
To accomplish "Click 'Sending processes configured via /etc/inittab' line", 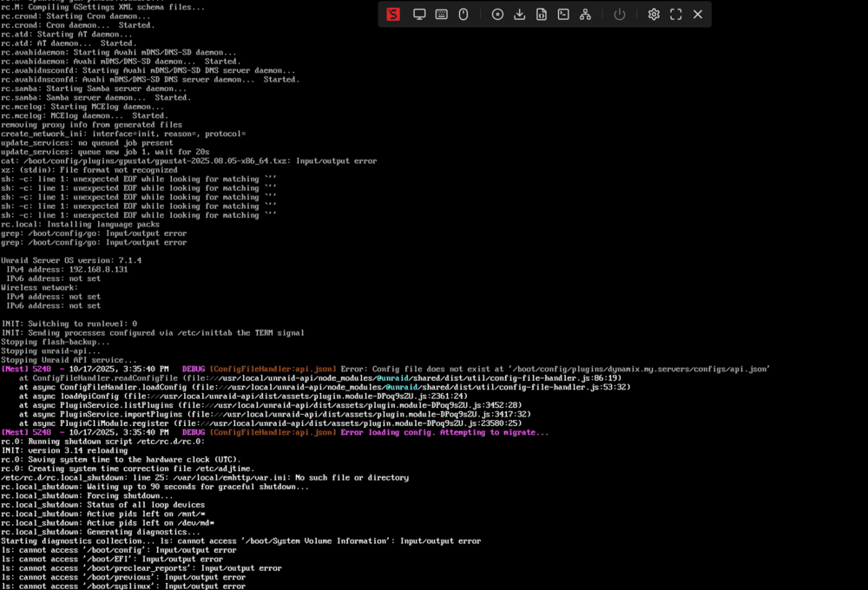I will pyautogui.click(x=153, y=332).
